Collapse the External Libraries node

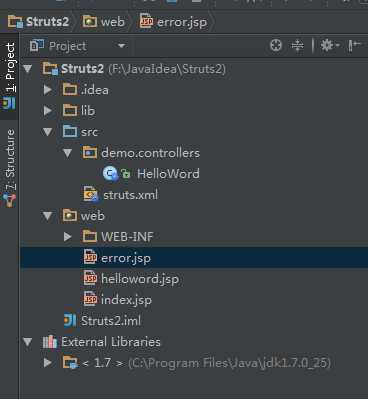pyautogui.click(x=28, y=342)
